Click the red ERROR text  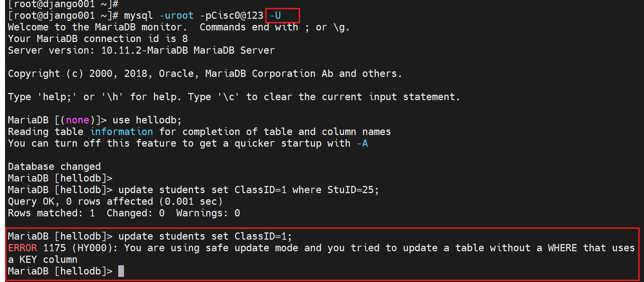click(23, 248)
